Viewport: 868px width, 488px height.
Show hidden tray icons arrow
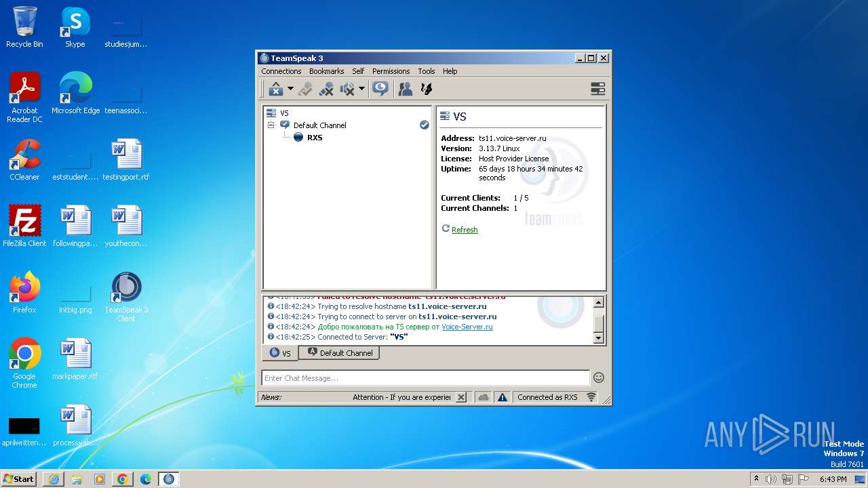pos(756,479)
